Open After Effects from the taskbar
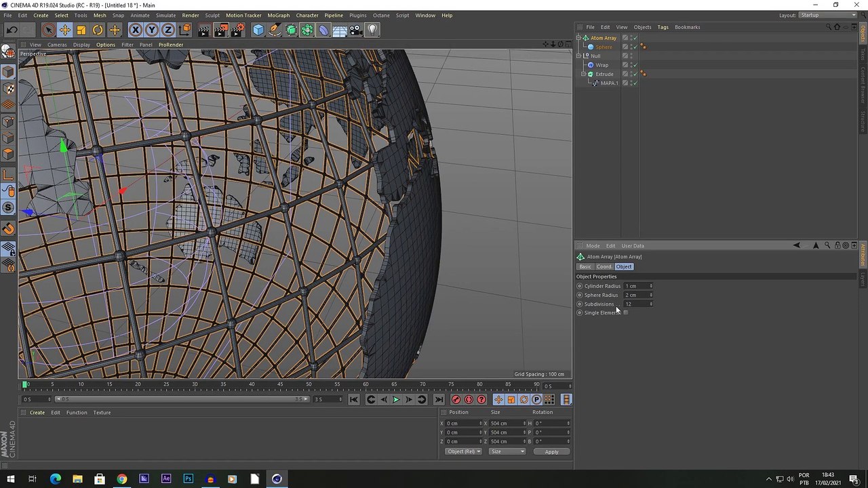 pyautogui.click(x=166, y=479)
